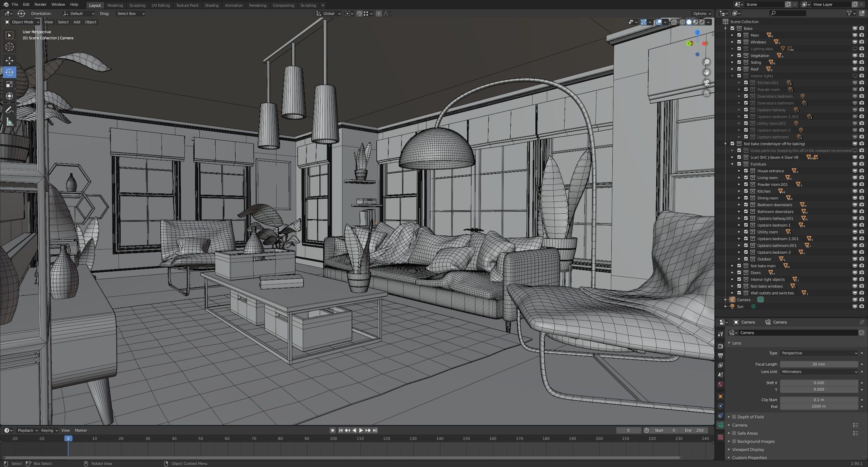Click the camera view icon in viewport

click(707, 82)
